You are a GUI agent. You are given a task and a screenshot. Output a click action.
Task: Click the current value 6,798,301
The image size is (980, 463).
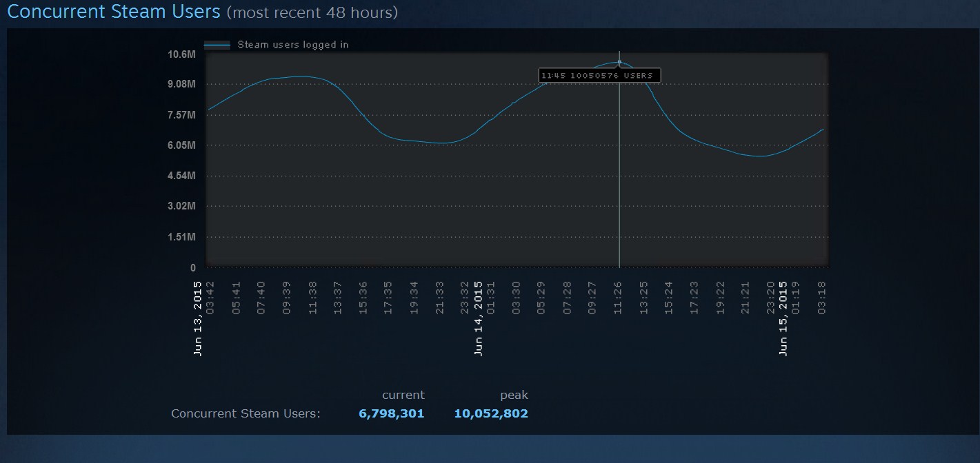pos(392,414)
